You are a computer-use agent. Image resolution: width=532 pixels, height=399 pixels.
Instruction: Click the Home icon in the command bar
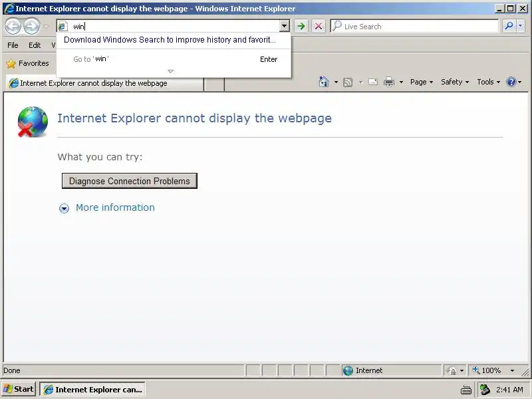tap(324, 82)
